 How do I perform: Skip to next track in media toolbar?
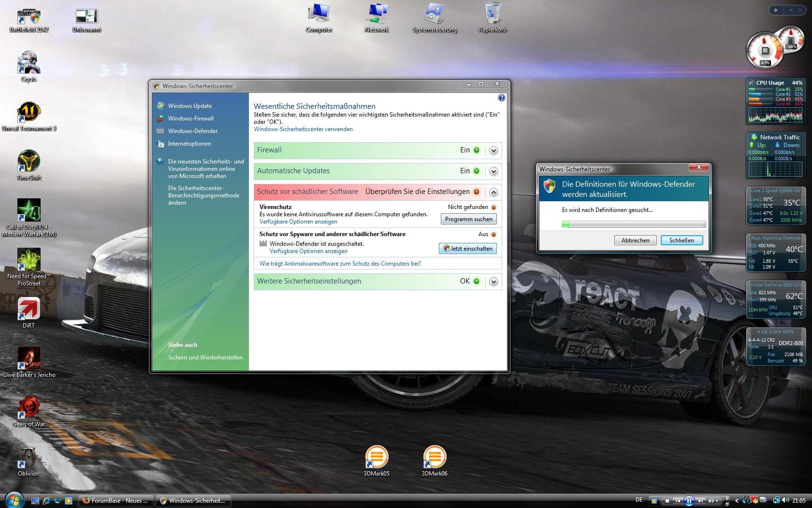700,501
